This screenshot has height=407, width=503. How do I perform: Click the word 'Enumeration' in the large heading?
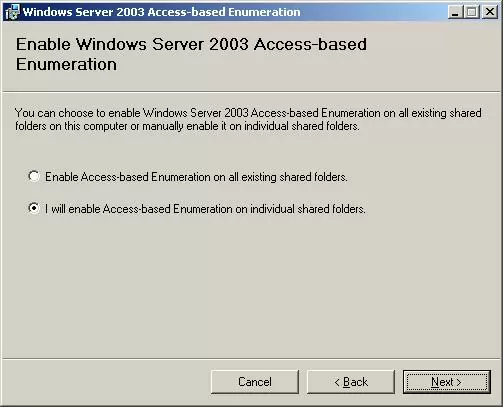pyautogui.click(x=66, y=64)
